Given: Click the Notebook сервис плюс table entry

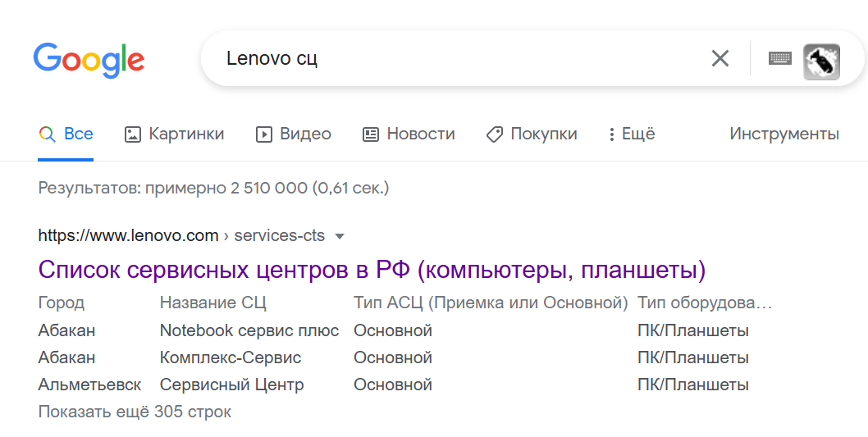Looking at the screenshot, I should (249, 330).
